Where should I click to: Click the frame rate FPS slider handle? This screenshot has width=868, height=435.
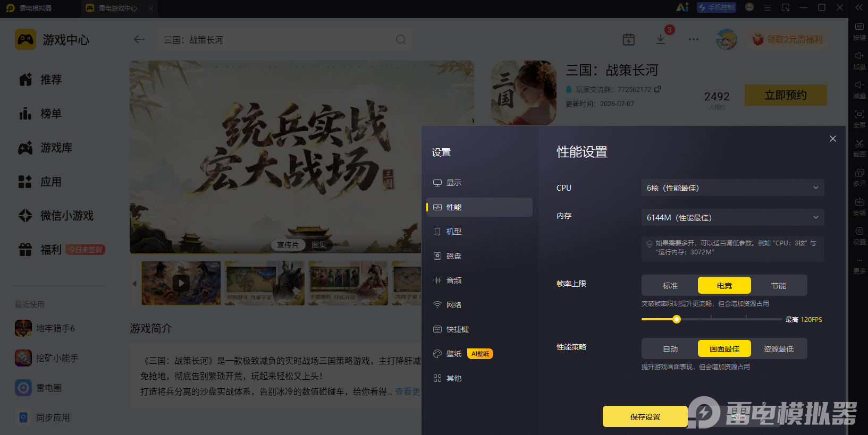point(676,319)
